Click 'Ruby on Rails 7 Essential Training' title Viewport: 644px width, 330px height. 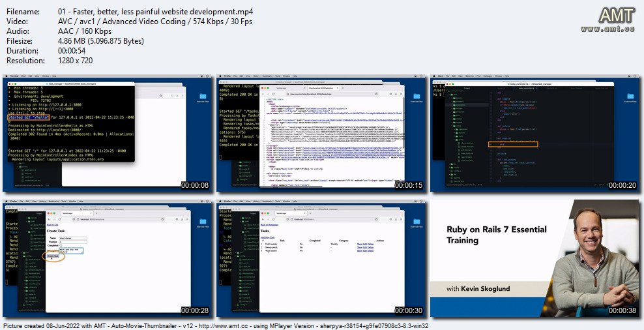pos(497,234)
